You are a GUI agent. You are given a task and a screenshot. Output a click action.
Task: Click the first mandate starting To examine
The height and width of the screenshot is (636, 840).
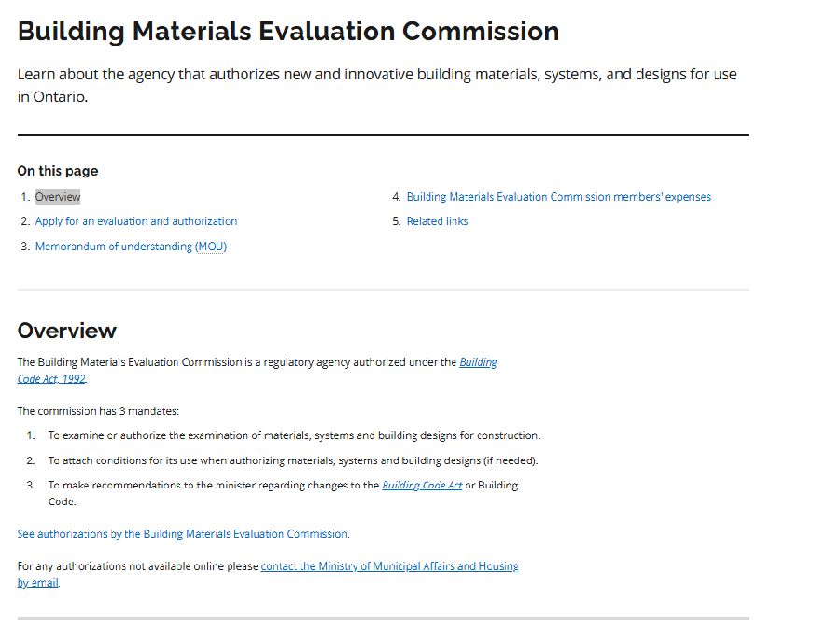click(294, 435)
